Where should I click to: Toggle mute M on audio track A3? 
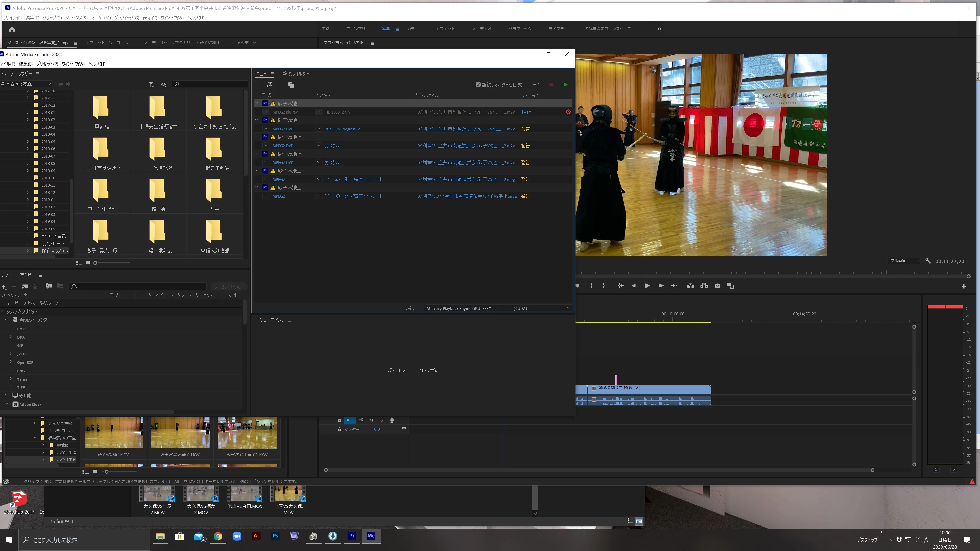371,420
